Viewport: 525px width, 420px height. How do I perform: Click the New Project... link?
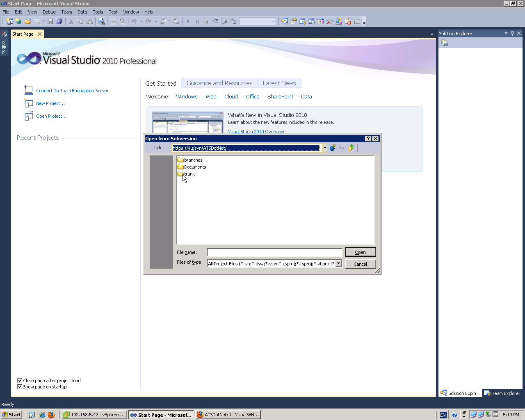pyautogui.click(x=50, y=103)
